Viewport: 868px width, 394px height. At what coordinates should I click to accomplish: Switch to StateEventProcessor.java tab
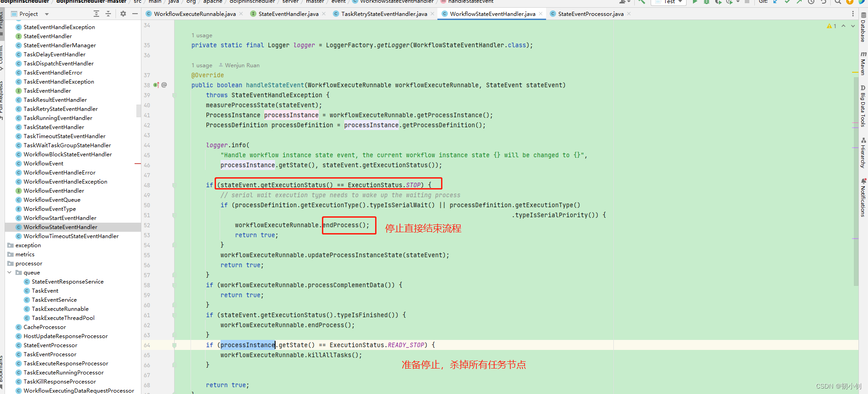tap(590, 14)
